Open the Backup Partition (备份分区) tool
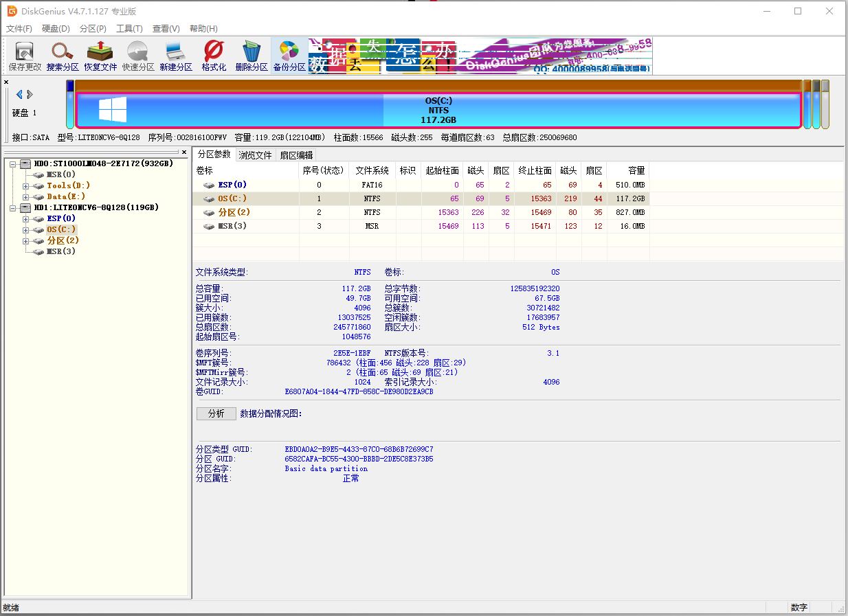This screenshot has width=848, height=616. click(289, 56)
